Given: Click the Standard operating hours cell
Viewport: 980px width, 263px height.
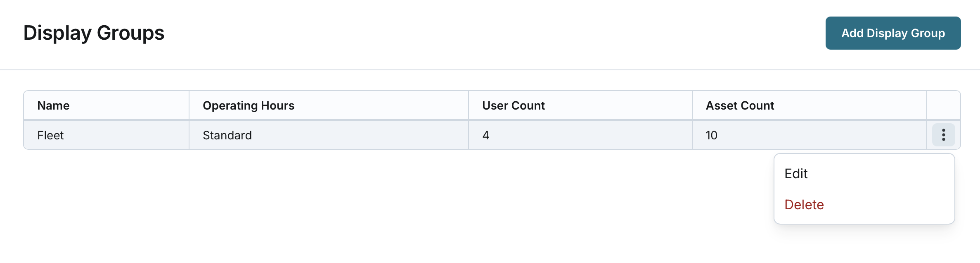Looking at the screenshot, I should pos(227,135).
